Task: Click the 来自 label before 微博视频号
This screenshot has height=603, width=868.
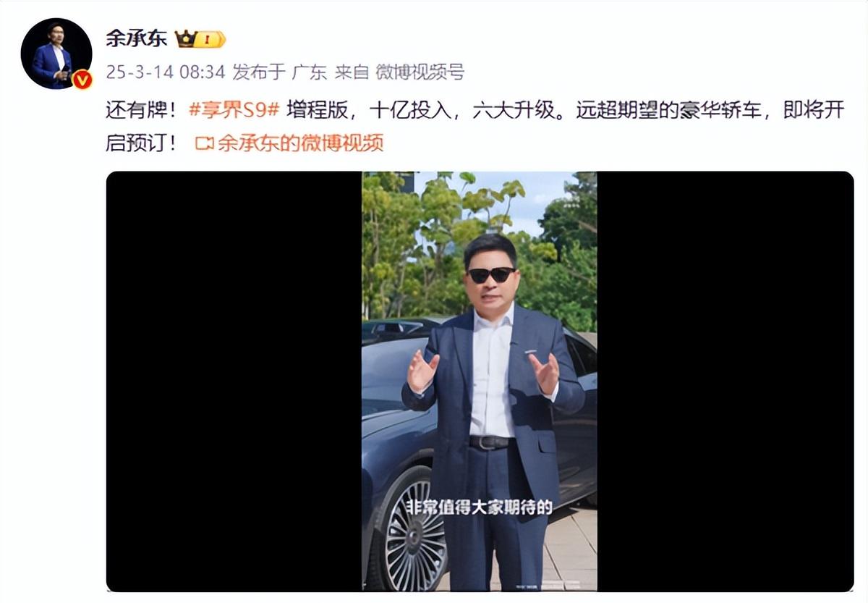Action: (x=352, y=72)
